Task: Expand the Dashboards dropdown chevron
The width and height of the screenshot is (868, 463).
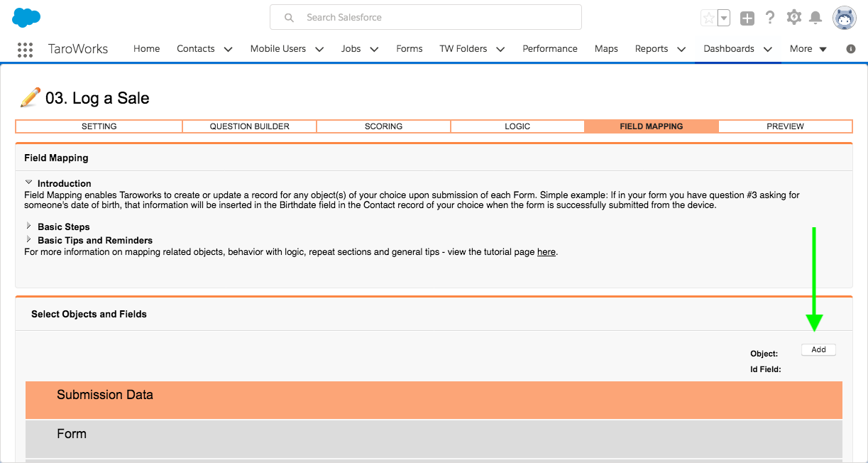Action: [x=767, y=49]
